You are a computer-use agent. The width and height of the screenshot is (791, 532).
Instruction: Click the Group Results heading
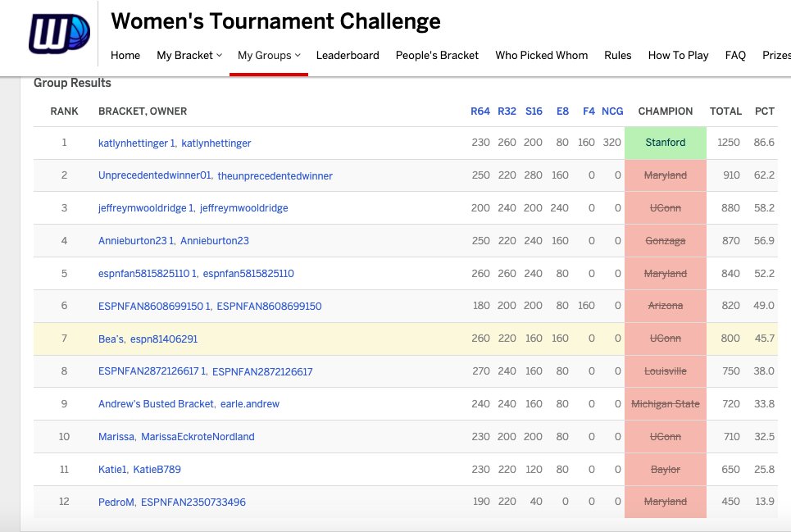(x=72, y=84)
